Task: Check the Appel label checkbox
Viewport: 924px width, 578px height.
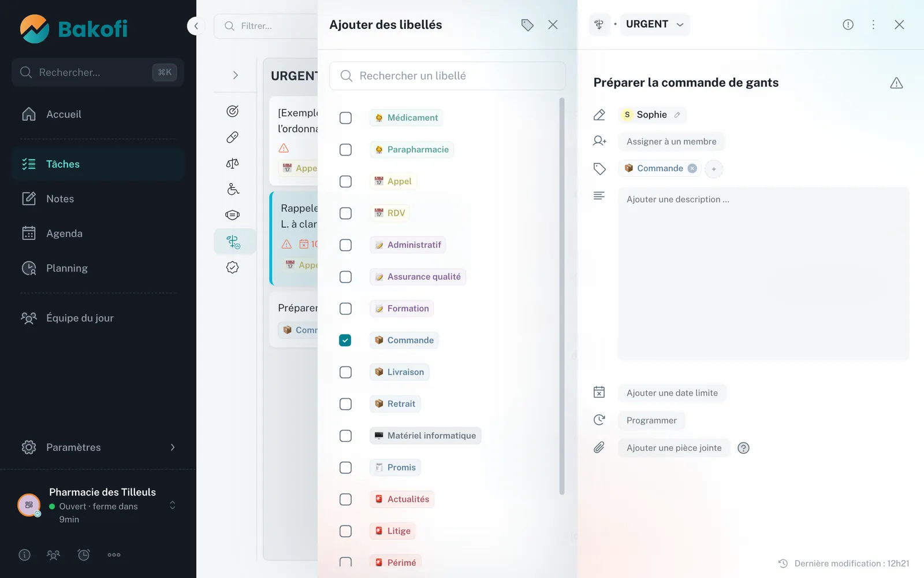Action: click(345, 181)
